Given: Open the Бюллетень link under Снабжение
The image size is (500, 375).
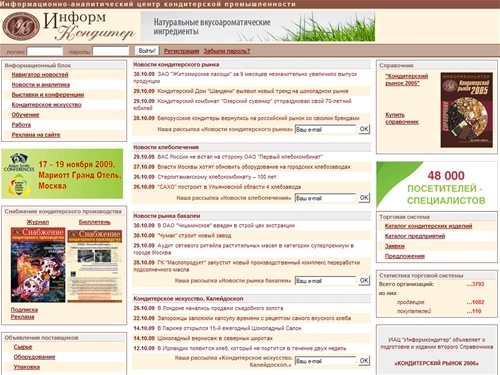Looking at the screenshot, I should click(x=95, y=222).
